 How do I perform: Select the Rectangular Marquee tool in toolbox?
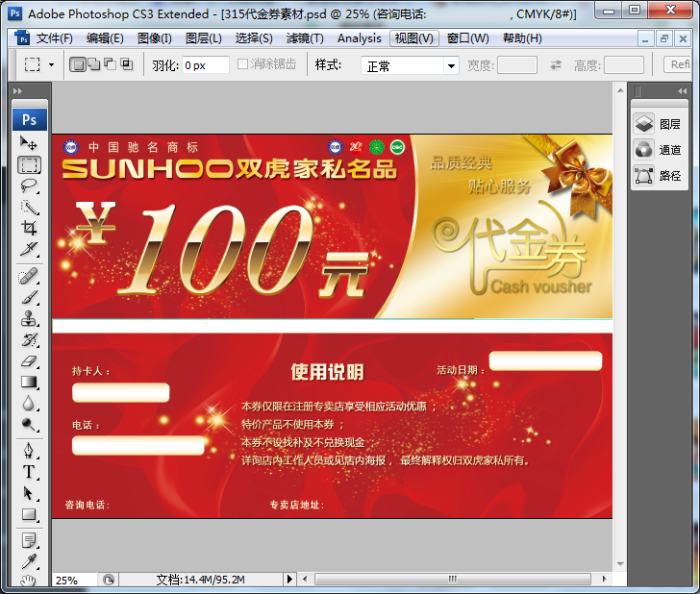[x=29, y=164]
